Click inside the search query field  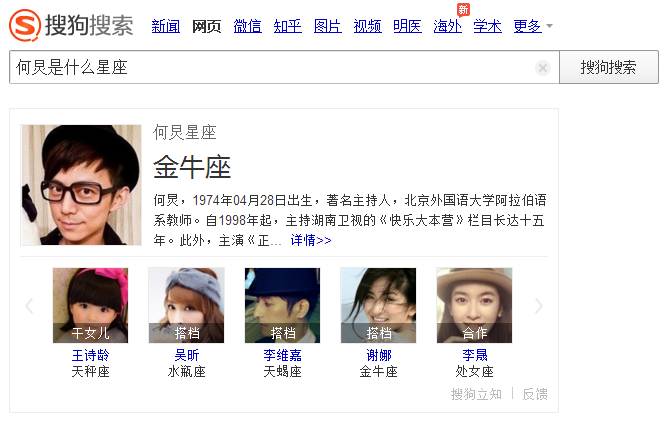click(x=272, y=67)
